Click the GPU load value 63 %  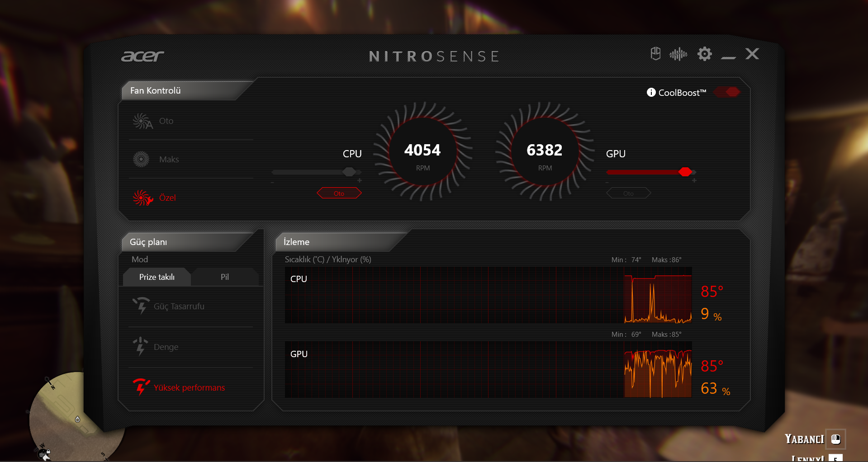716,388
